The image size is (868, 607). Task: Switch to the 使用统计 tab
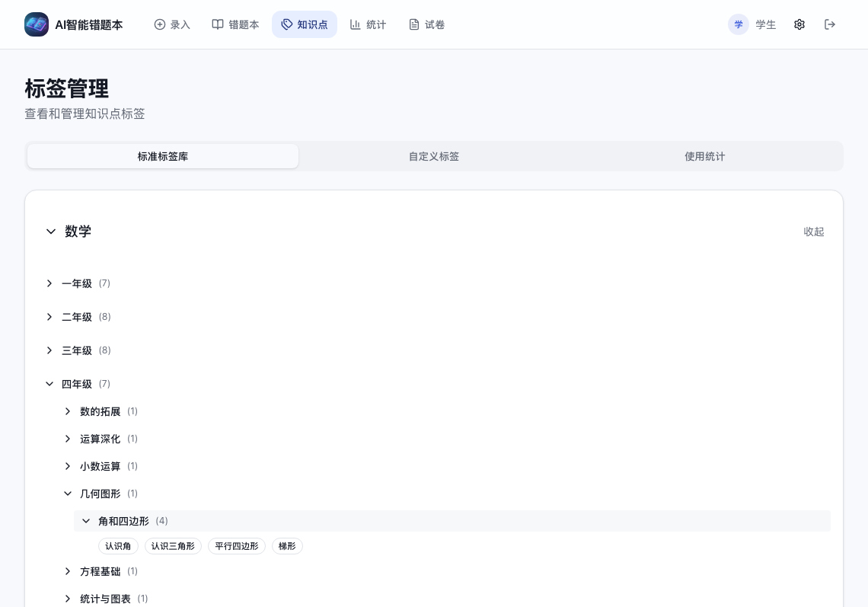click(x=705, y=156)
